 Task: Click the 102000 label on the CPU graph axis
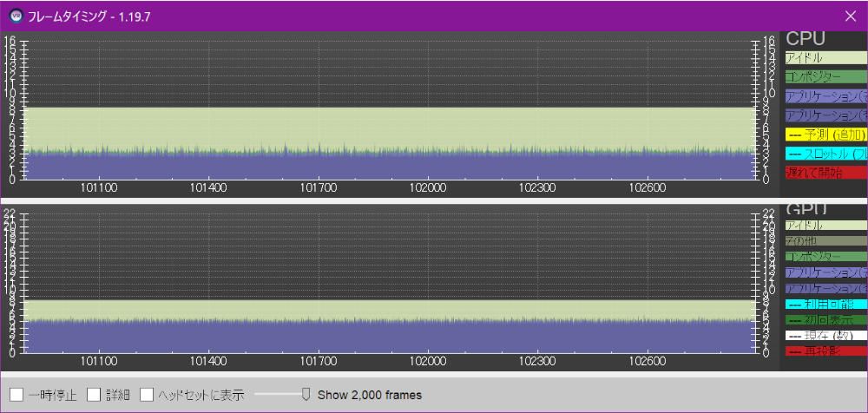[427, 187]
